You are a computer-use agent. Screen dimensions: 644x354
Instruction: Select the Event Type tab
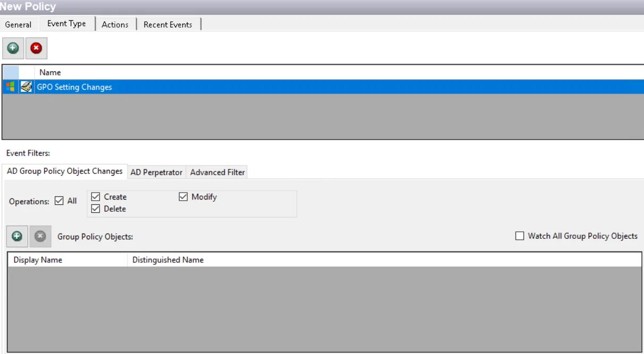tap(66, 23)
